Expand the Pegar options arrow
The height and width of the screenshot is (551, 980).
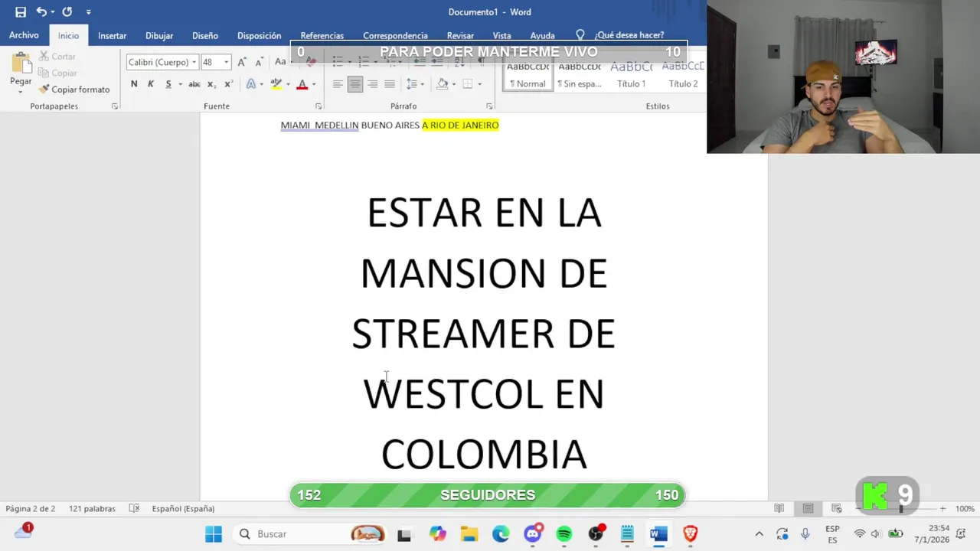tap(21, 91)
